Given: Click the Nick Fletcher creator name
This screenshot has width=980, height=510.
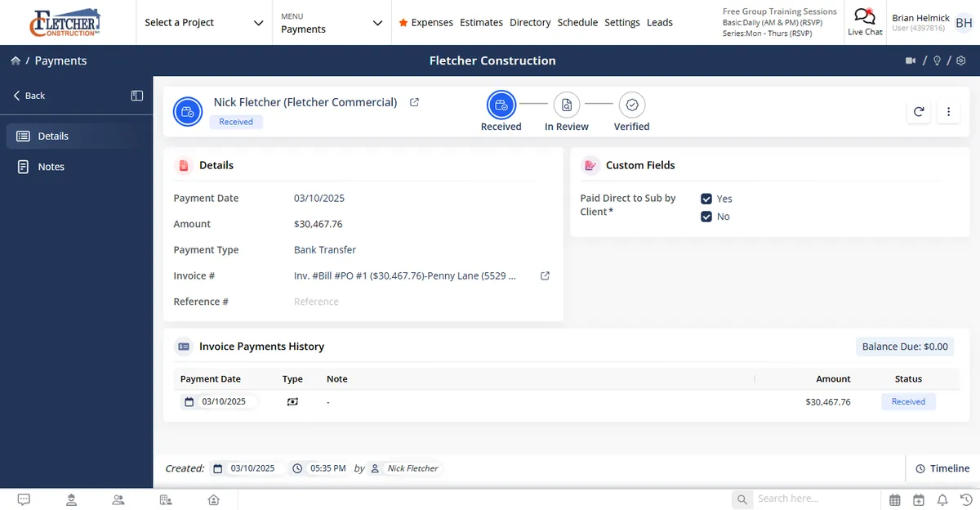Looking at the screenshot, I should click(x=412, y=468).
